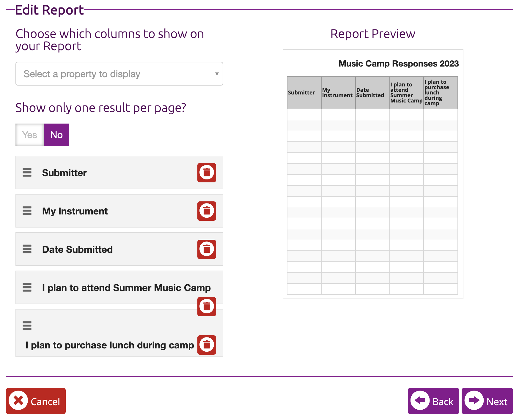Click the attend Summer Music Camp preview header
The width and height of the screenshot is (519, 420).
pyautogui.click(x=406, y=93)
